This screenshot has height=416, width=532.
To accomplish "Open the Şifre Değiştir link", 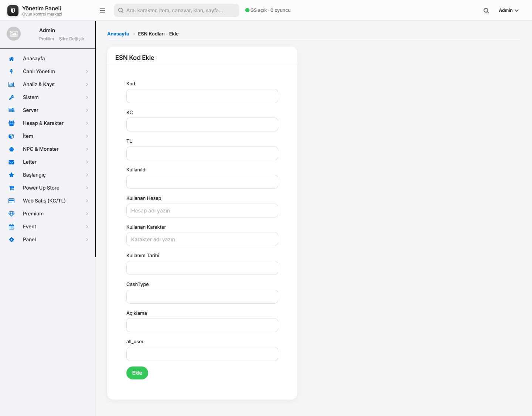I will pyautogui.click(x=72, y=39).
